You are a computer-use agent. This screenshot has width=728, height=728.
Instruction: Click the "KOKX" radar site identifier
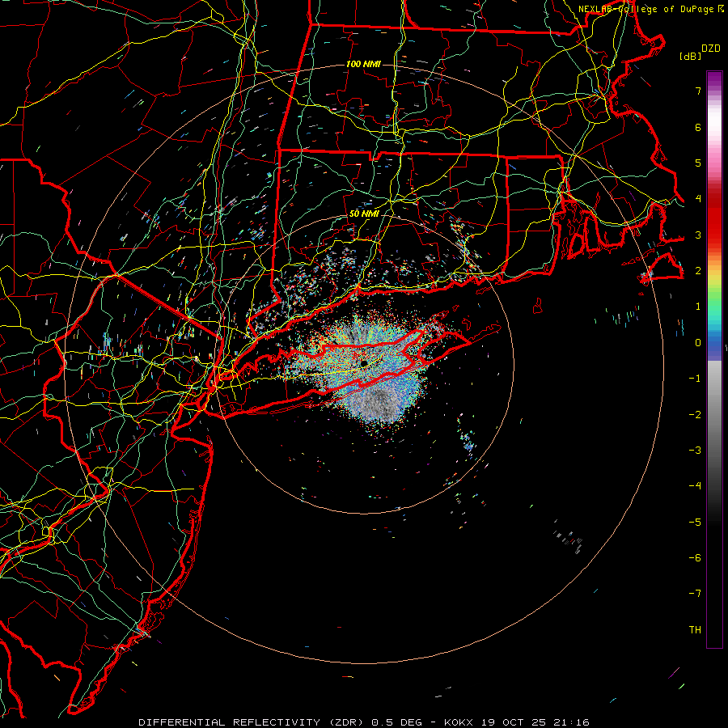pyautogui.click(x=459, y=722)
